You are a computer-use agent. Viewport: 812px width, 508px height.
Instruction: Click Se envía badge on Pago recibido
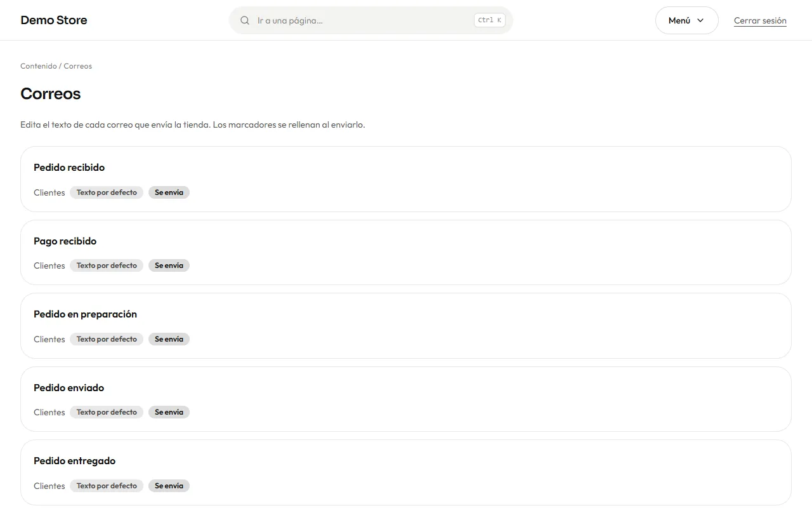click(x=169, y=265)
